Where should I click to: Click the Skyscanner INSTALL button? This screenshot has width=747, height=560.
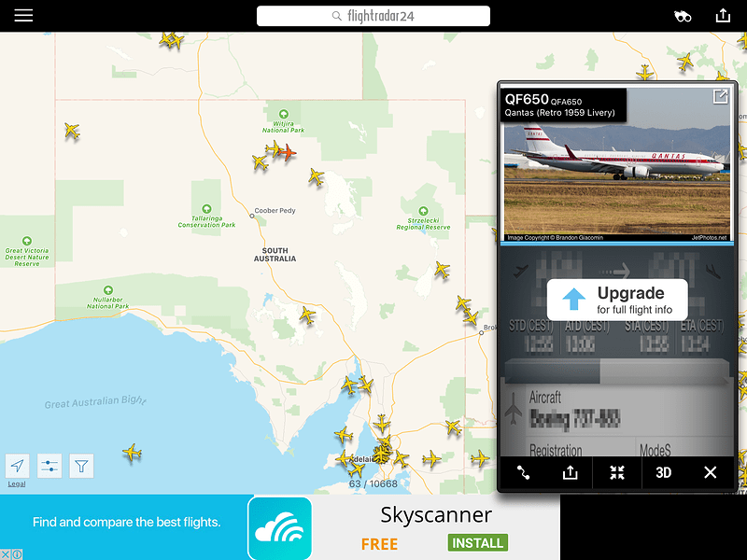pyautogui.click(x=477, y=542)
